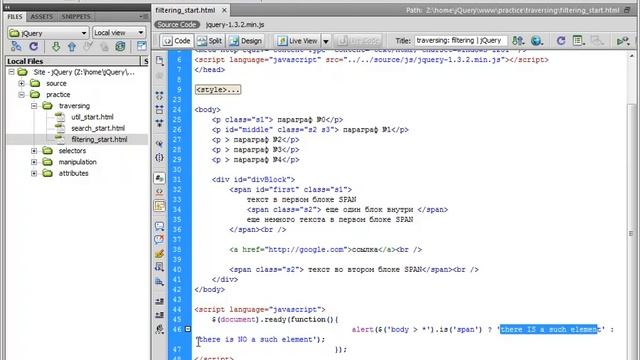Collapse the practice folder

tap(21, 95)
